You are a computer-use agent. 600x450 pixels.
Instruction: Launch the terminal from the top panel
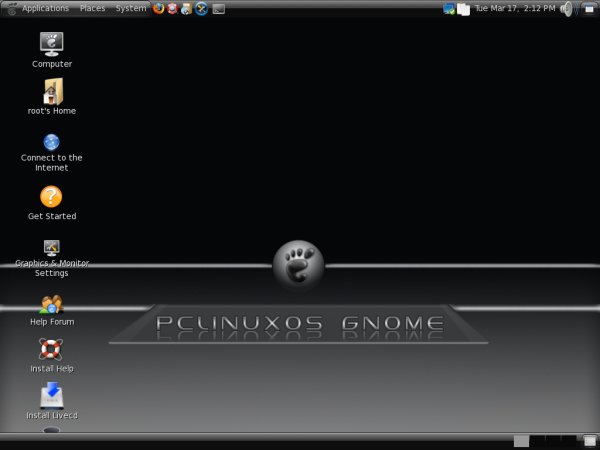(x=218, y=8)
